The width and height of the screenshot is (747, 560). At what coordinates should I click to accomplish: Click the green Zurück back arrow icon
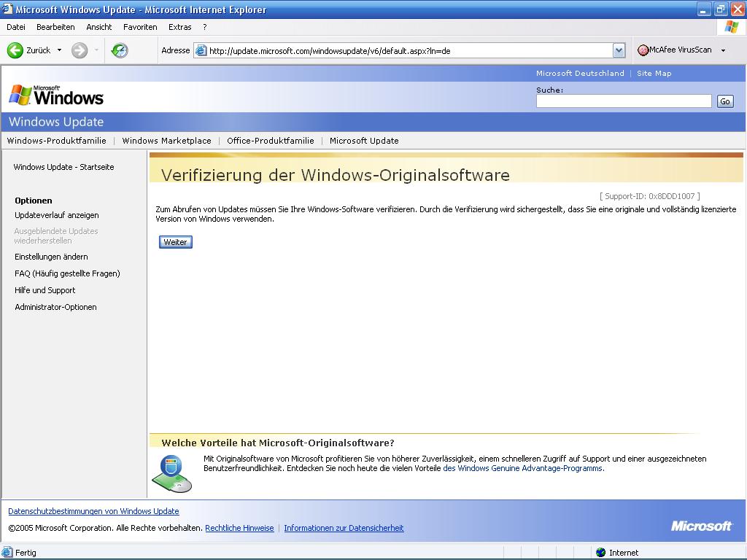[x=15, y=50]
